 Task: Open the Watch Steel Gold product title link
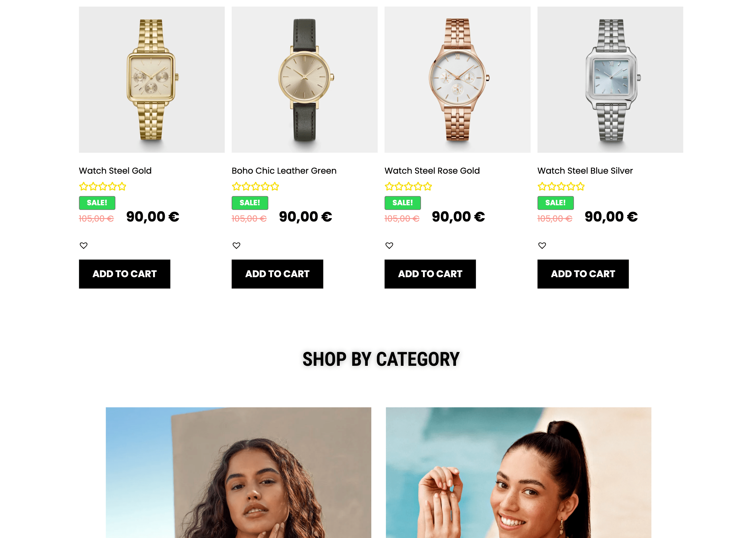click(x=115, y=170)
